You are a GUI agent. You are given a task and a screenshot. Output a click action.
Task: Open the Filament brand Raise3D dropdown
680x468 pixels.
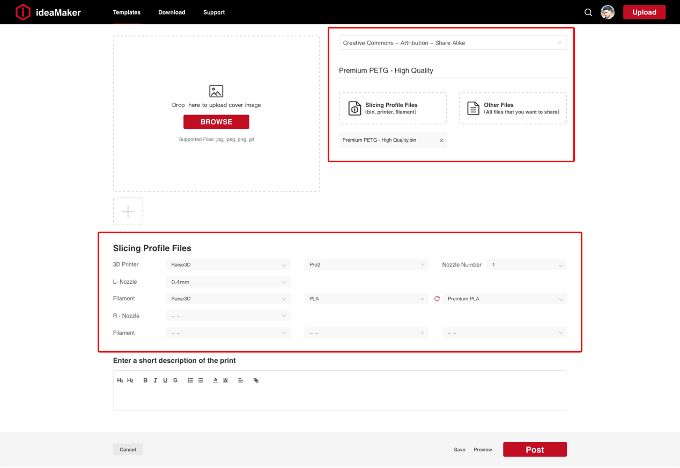point(228,299)
